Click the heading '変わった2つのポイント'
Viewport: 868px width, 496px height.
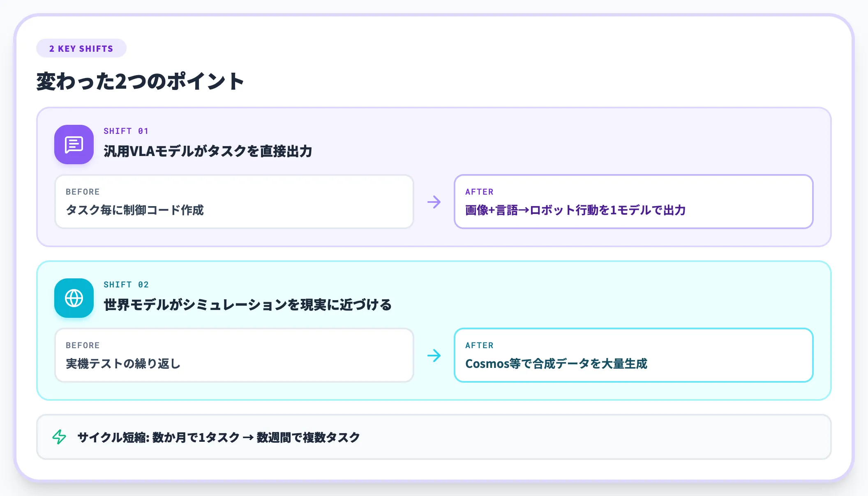coord(141,81)
